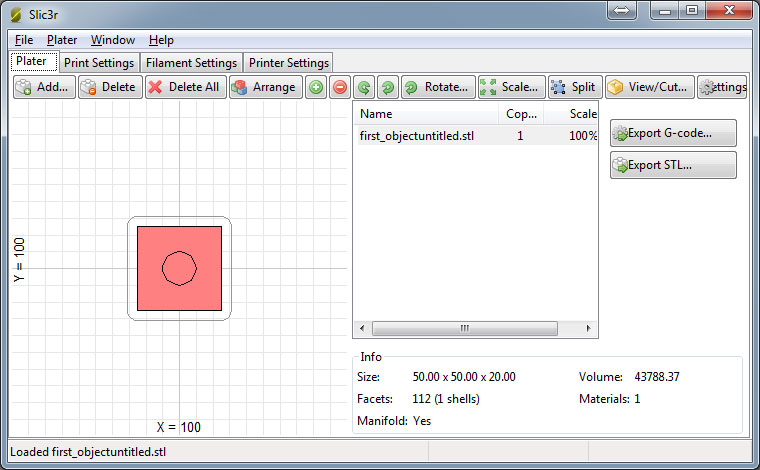Viewport: 760px width, 470px height.
Task: Switch to Filament Settings tab
Action: (x=191, y=63)
